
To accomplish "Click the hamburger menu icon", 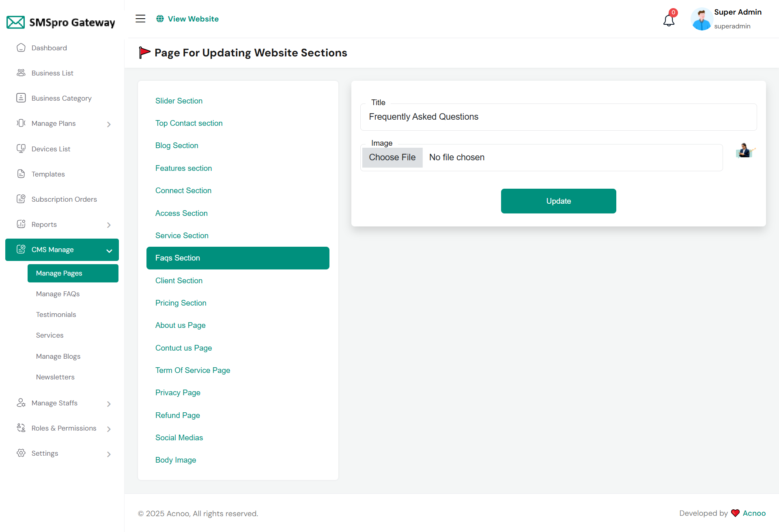I will pyautogui.click(x=140, y=19).
